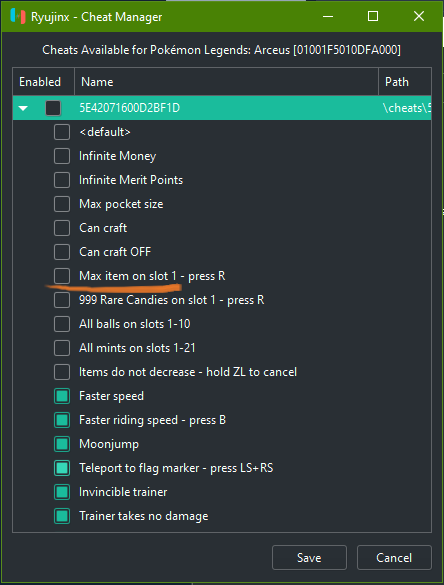This screenshot has width=444, height=585.
Task: Select the Can craft OFF row text
Action: [x=115, y=252]
